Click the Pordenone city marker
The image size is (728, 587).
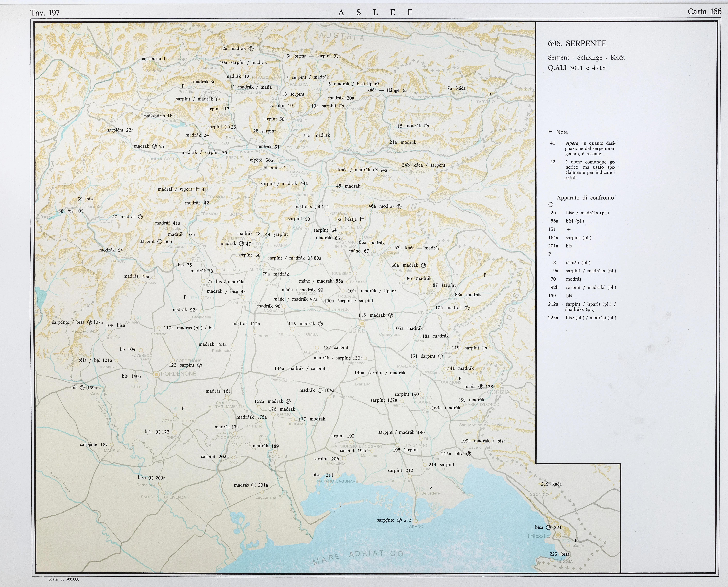[x=156, y=374]
